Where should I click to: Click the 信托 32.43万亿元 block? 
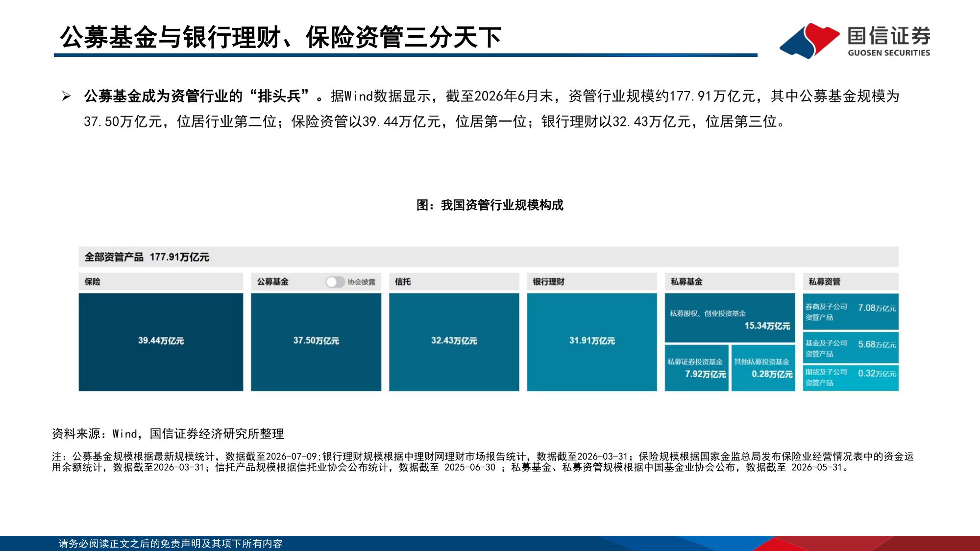click(x=454, y=342)
